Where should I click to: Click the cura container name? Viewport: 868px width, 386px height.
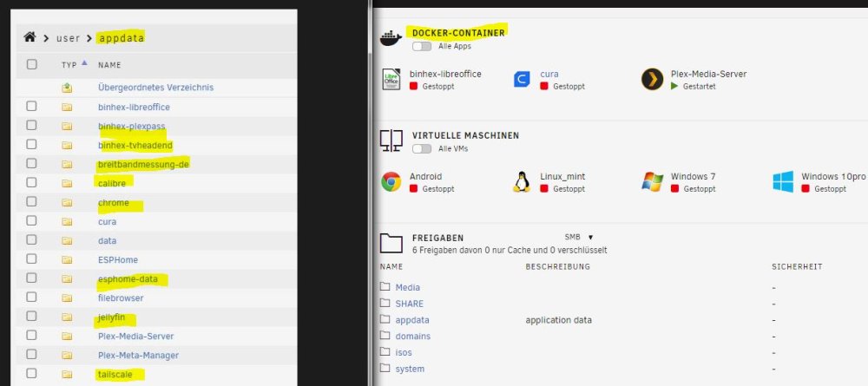click(x=549, y=74)
